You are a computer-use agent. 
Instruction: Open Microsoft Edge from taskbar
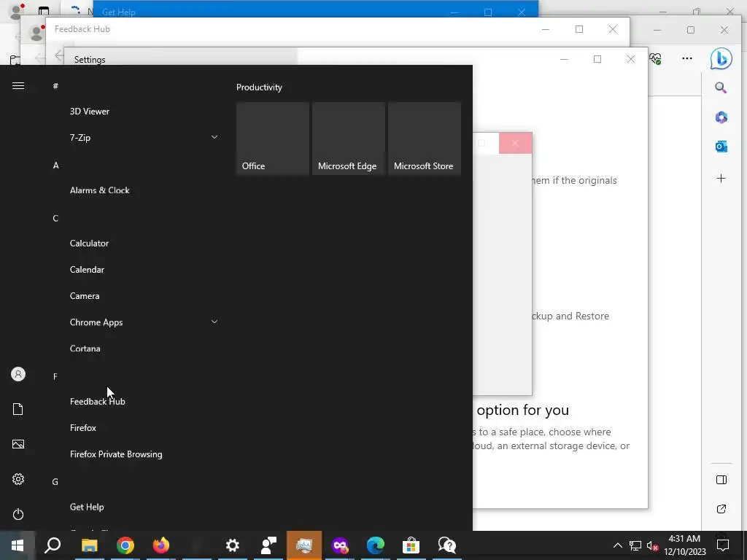coord(376,545)
